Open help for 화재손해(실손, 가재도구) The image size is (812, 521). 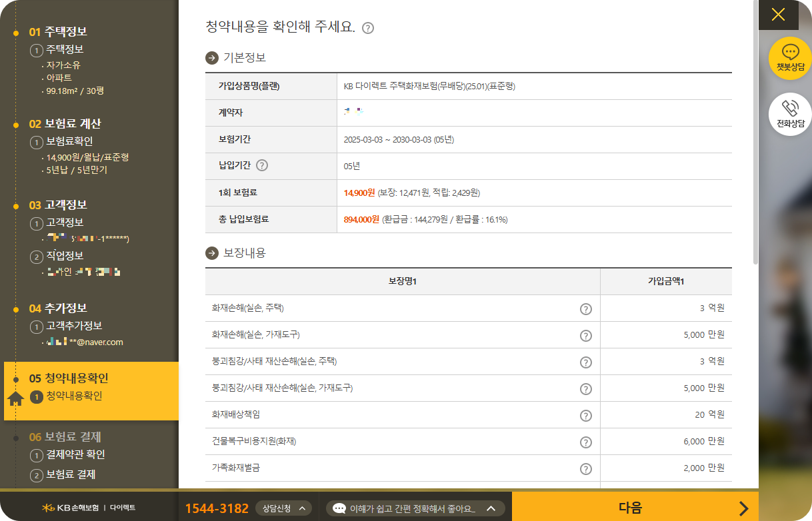[586, 335]
